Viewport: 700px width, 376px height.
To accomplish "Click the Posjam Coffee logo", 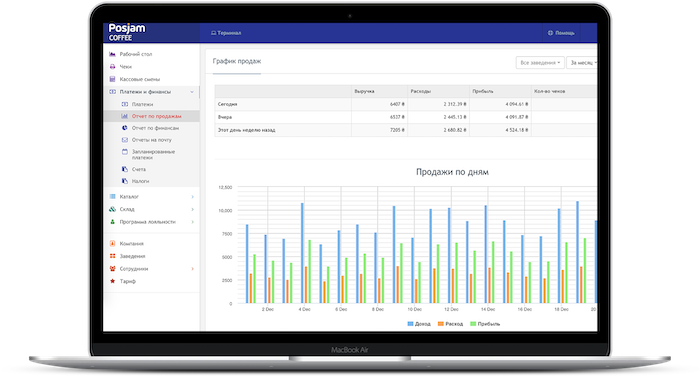I will point(127,32).
